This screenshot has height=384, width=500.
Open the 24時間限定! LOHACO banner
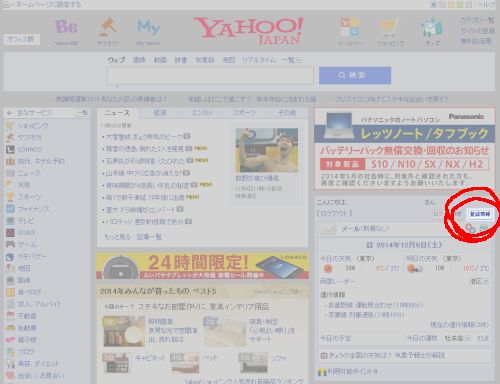(x=202, y=266)
